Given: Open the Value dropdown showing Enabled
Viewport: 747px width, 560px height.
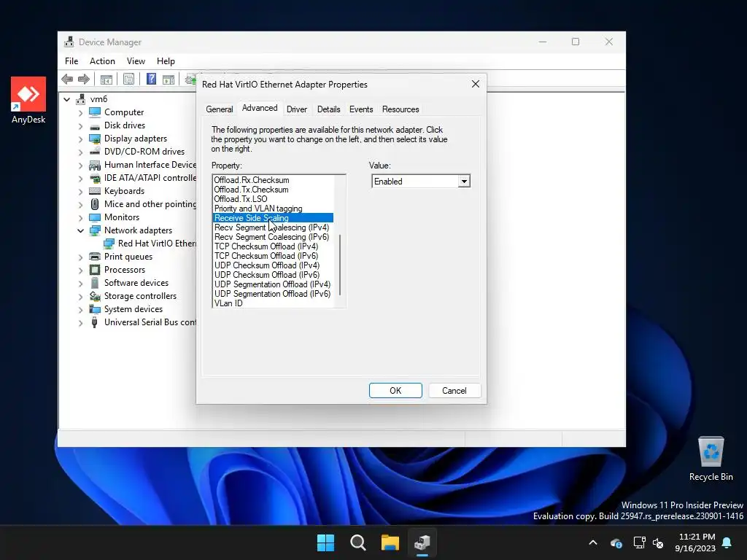Looking at the screenshot, I should [x=463, y=182].
